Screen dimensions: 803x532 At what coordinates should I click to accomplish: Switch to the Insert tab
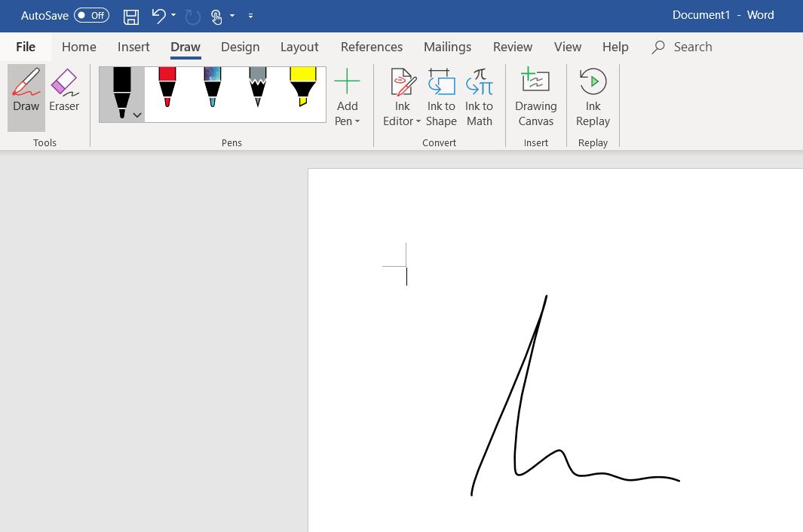click(x=133, y=47)
